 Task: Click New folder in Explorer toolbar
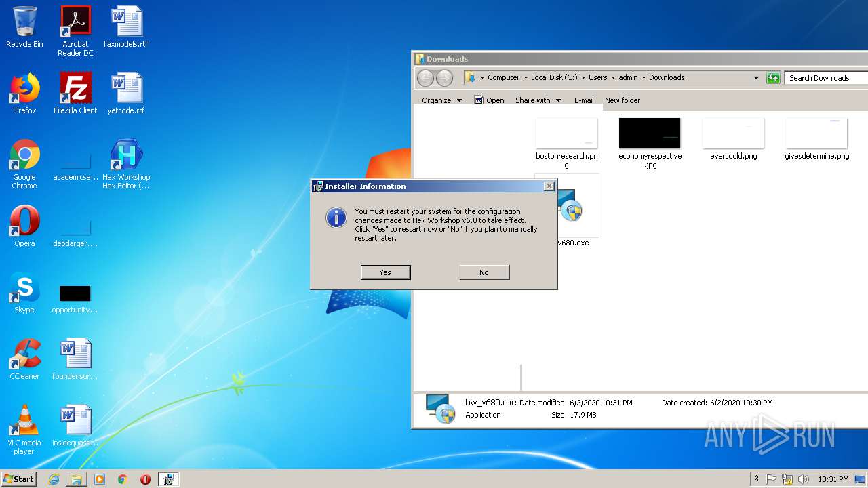(623, 100)
